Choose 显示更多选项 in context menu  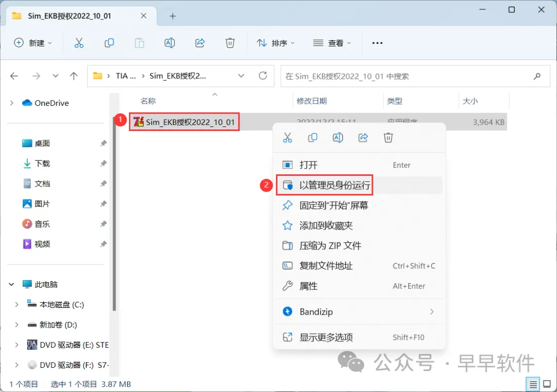coord(359,337)
